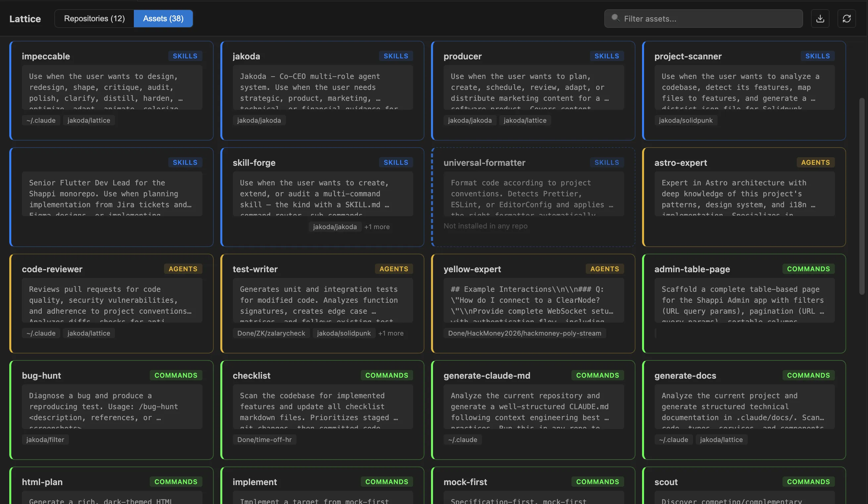Open the yellow-expert agent card

pos(533,304)
